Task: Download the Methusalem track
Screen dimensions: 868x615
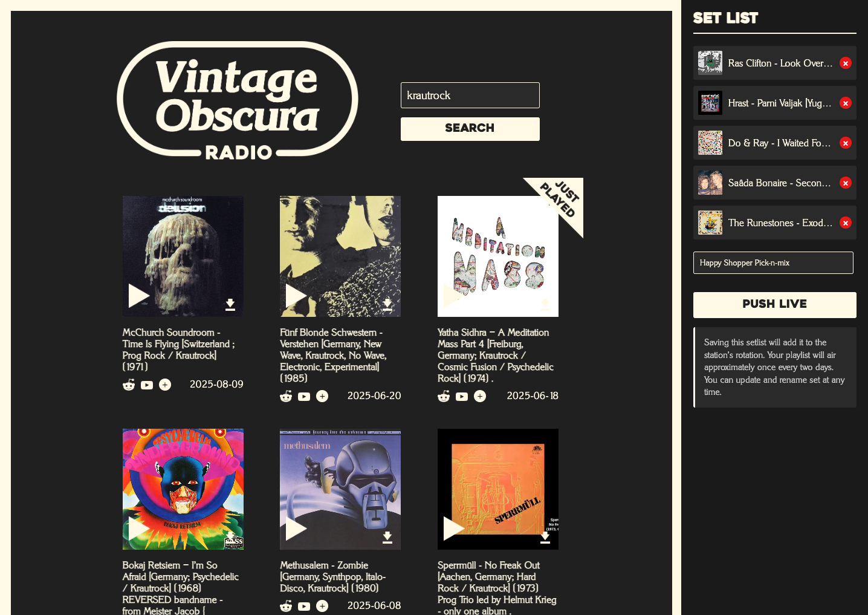Action: pos(387,537)
